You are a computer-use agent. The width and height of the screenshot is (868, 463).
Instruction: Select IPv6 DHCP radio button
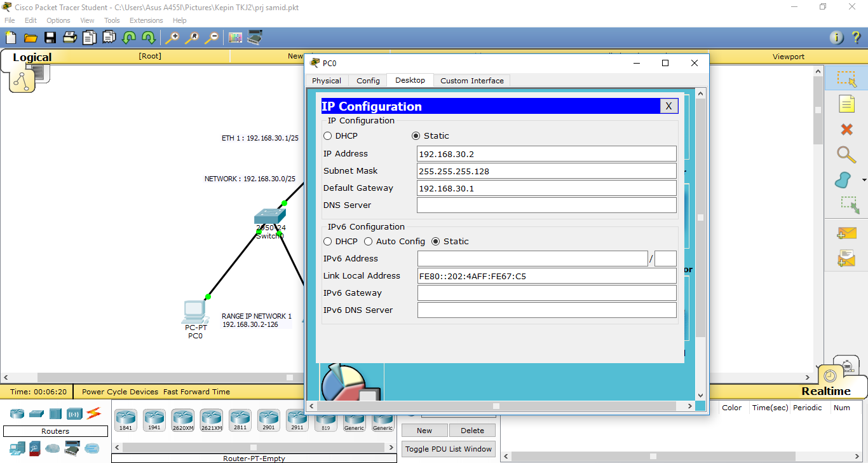click(328, 241)
